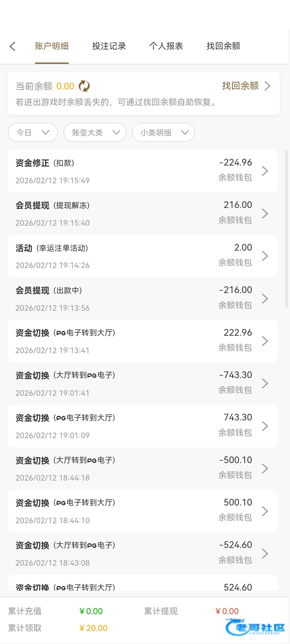Open the 账变大类 category dropdown
Viewport: 290px width, 644px height.
point(95,132)
